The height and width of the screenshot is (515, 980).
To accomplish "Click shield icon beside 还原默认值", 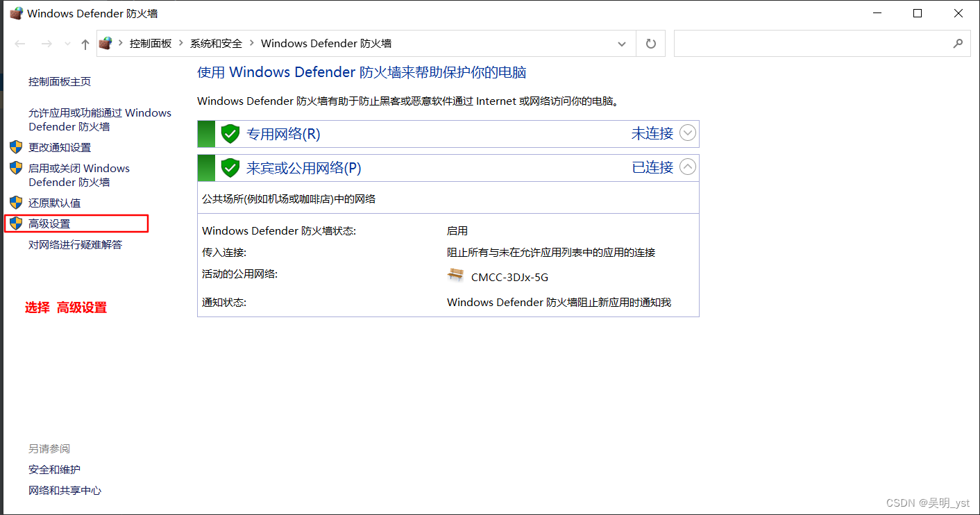I will tap(16, 203).
